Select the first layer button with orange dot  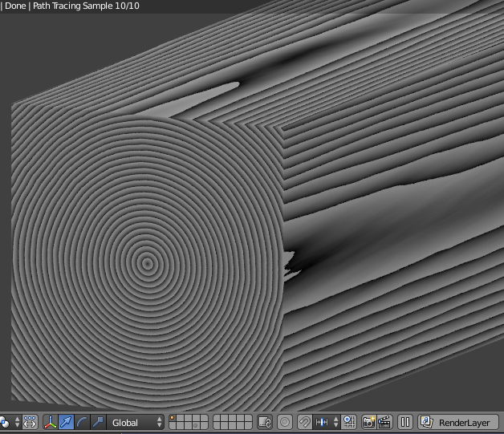(172, 418)
